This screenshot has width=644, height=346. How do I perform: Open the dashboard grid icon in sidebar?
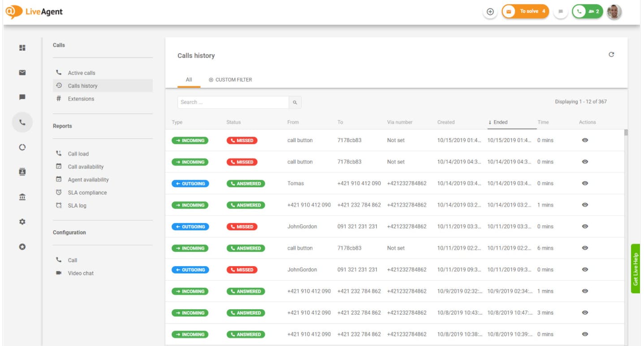tap(22, 48)
